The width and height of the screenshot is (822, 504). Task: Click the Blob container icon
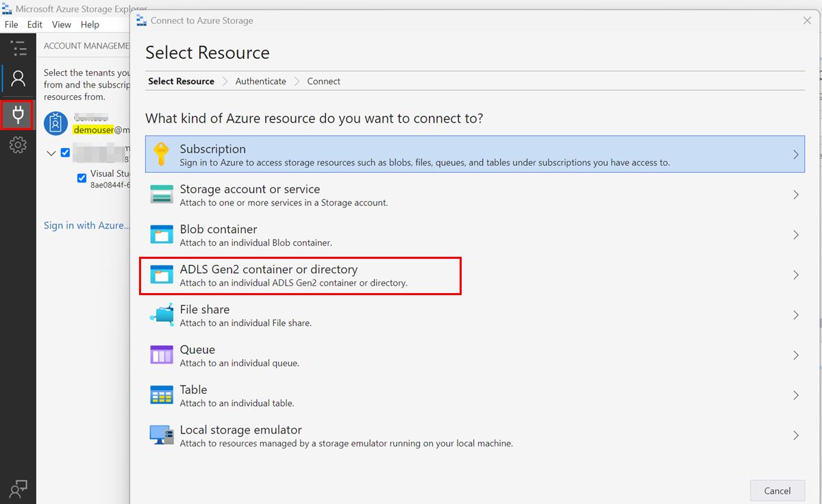click(x=162, y=234)
